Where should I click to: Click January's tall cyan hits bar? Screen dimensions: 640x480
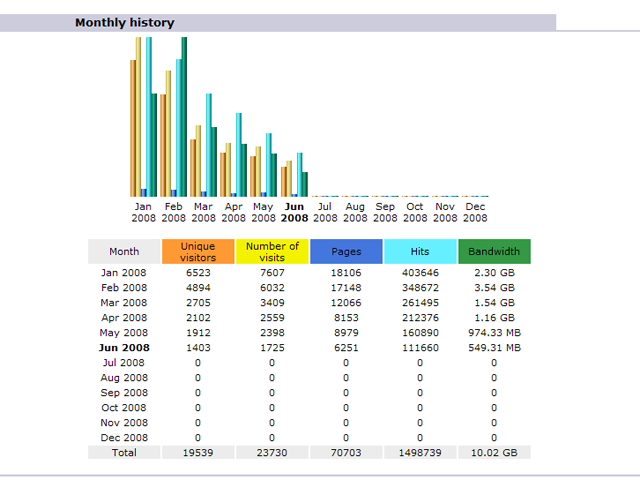(x=149, y=117)
